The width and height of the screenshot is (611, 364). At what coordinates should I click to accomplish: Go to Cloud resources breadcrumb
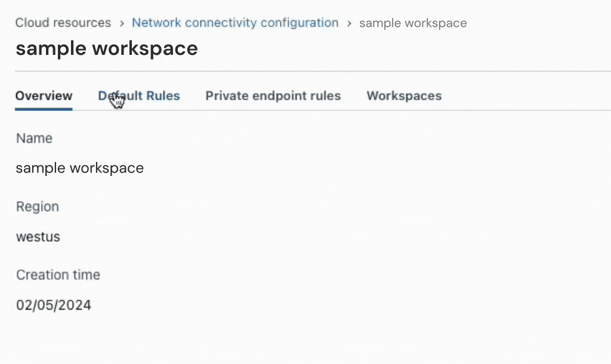tap(63, 23)
